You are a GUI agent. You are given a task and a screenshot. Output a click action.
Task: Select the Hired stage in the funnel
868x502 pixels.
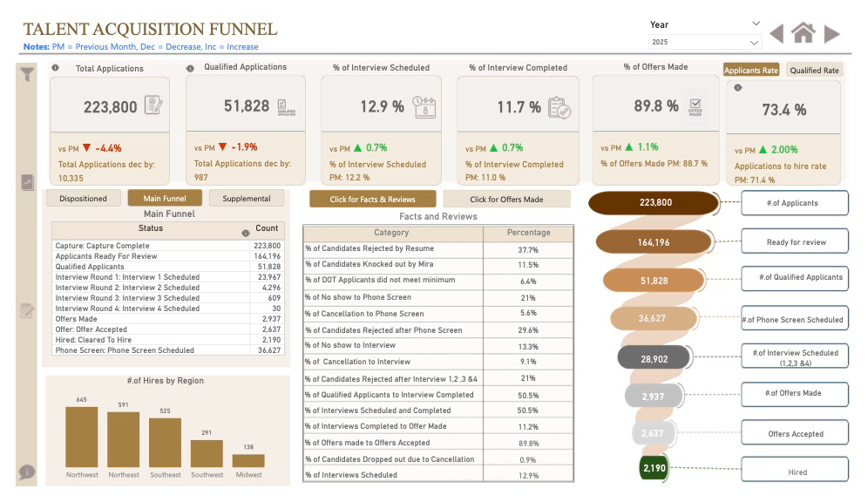coord(654,468)
